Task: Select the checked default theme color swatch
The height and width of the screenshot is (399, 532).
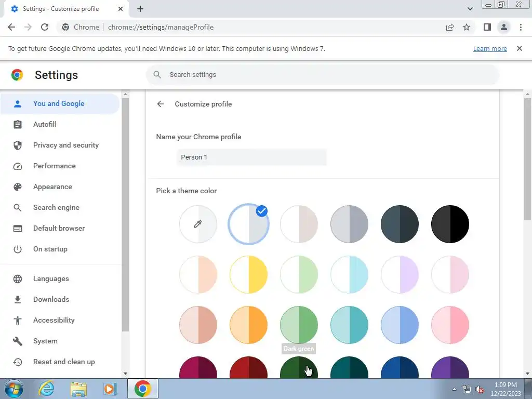Action: click(x=249, y=224)
